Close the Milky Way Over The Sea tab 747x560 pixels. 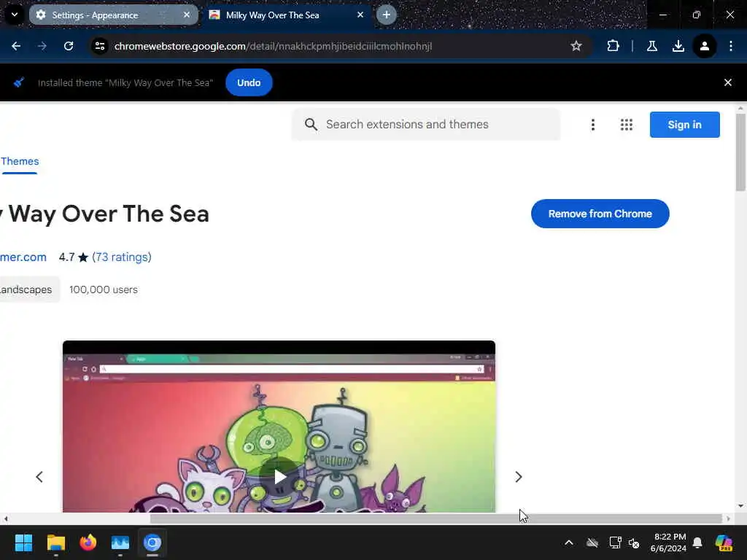(x=360, y=15)
